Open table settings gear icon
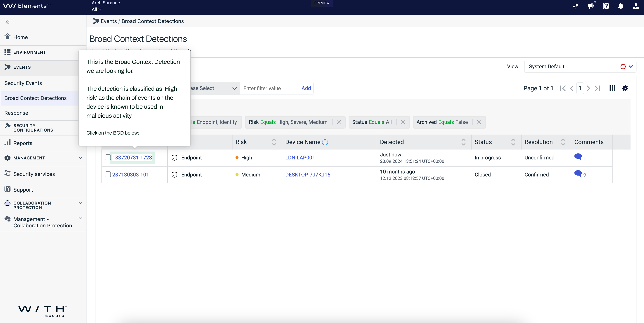The image size is (644, 323). (625, 88)
